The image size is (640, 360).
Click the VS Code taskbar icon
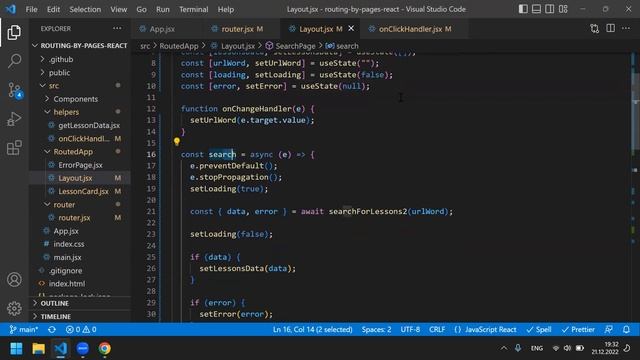coord(61,348)
